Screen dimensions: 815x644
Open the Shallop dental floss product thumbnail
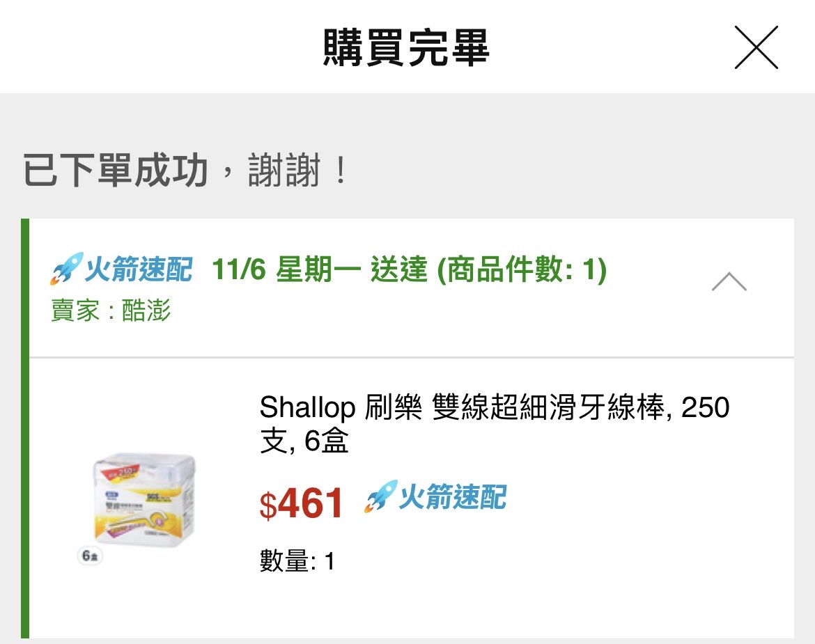click(x=145, y=500)
